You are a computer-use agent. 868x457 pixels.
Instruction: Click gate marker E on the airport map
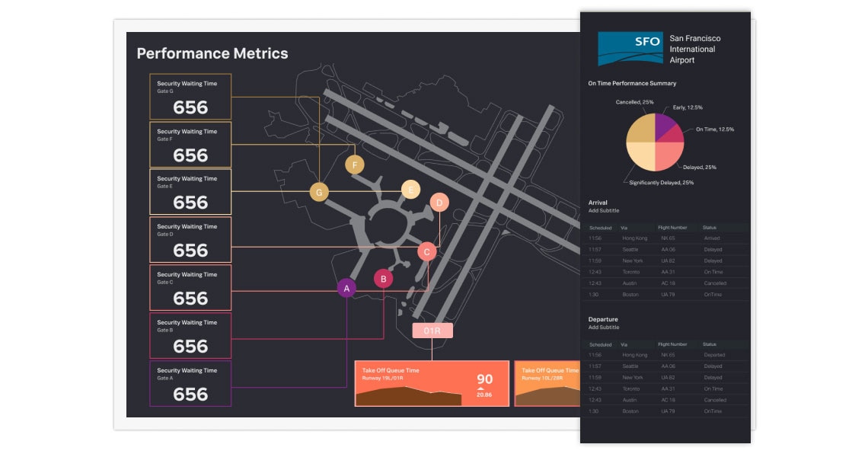[410, 190]
